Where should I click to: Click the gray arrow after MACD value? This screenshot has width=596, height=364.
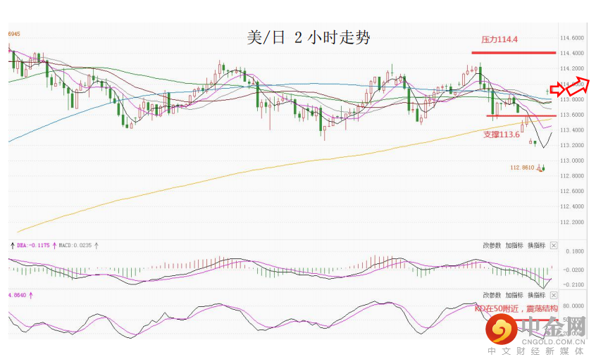tap(97, 246)
